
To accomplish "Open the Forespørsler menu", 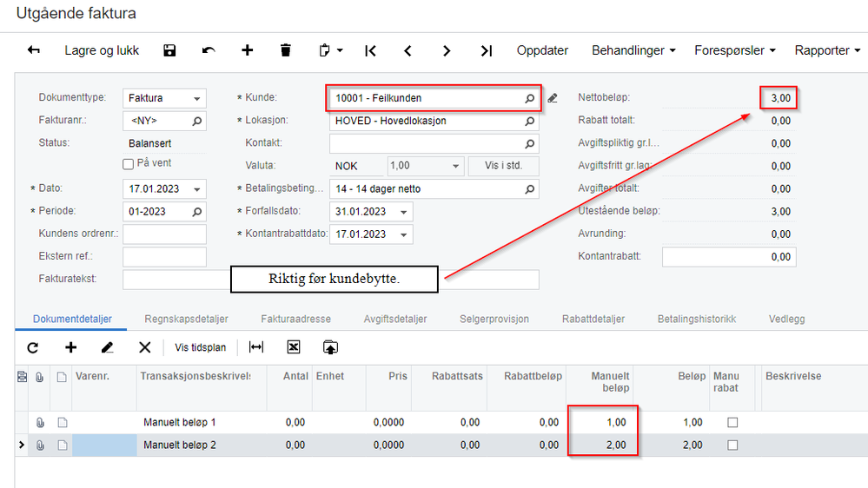I will pyautogui.click(x=735, y=50).
